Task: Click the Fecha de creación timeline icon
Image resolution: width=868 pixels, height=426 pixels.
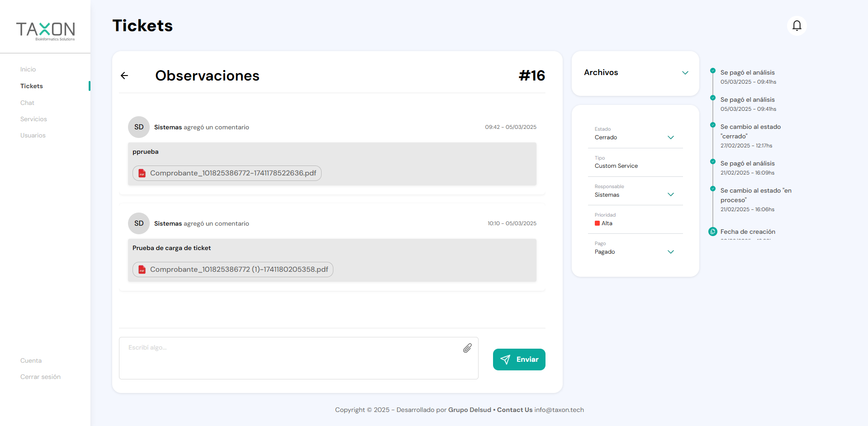Action: pyautogui.click(x=713, y=232)
